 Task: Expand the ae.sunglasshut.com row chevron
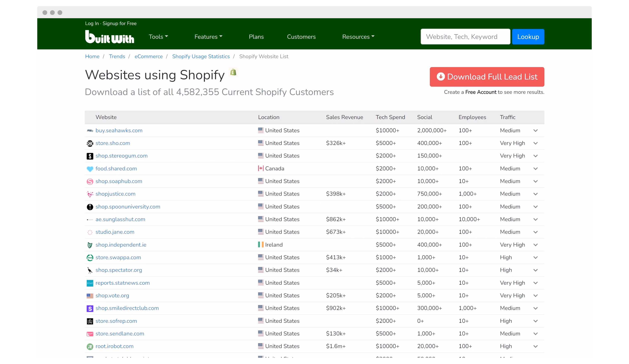pos(535,219)
